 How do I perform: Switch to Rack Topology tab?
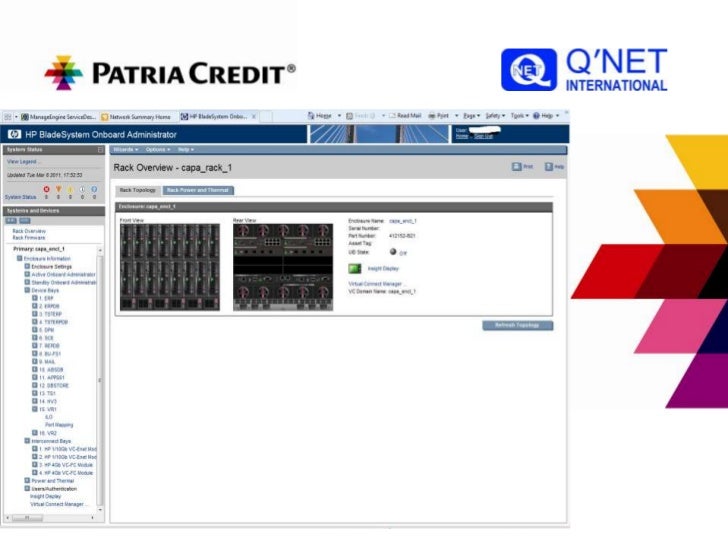pos(137,190)
